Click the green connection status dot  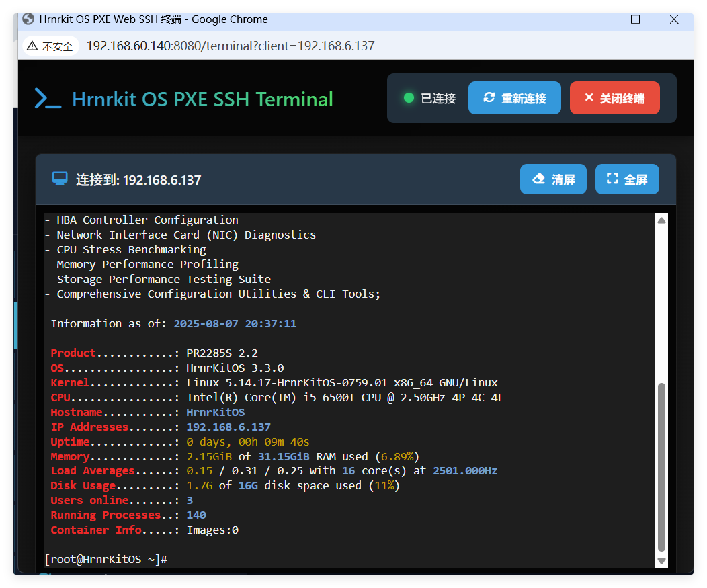(x=408, y=98)
